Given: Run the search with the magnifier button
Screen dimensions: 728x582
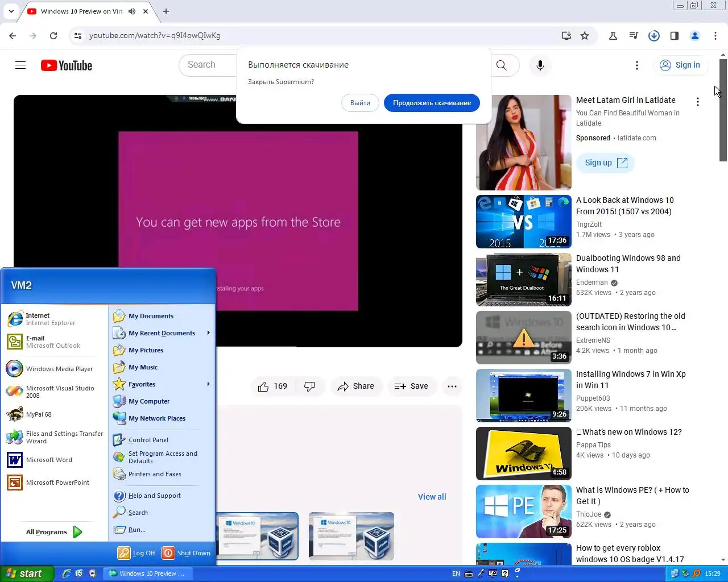Looking at the screenshot, I should point(502,65).
